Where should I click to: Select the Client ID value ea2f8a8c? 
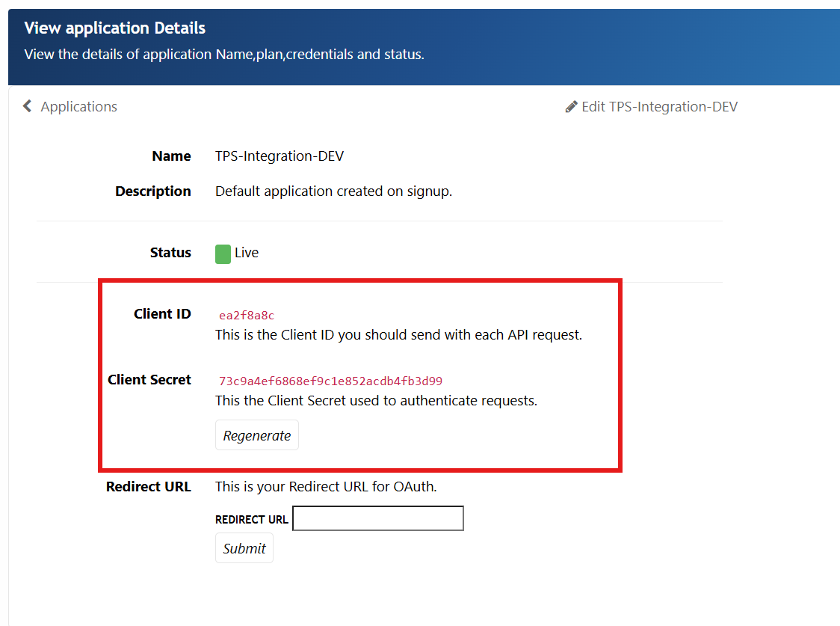tap(247, 316)
